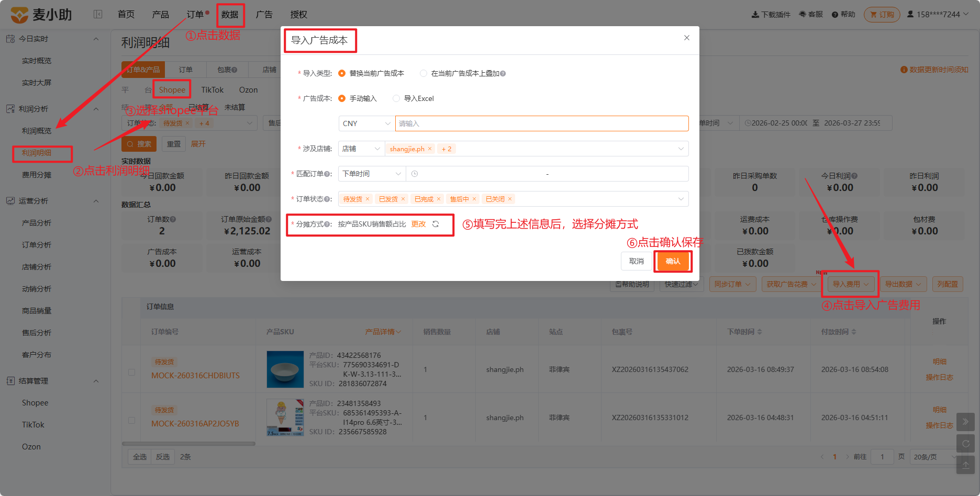Expand the 订单状态 multi-select arrow
This screenshot has width=980, height=496.
tap(681, 199)
